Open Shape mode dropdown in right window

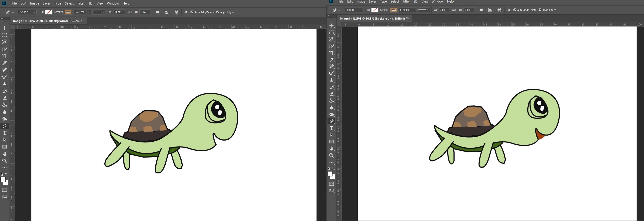pyautogui.click(x=354, y=10)
